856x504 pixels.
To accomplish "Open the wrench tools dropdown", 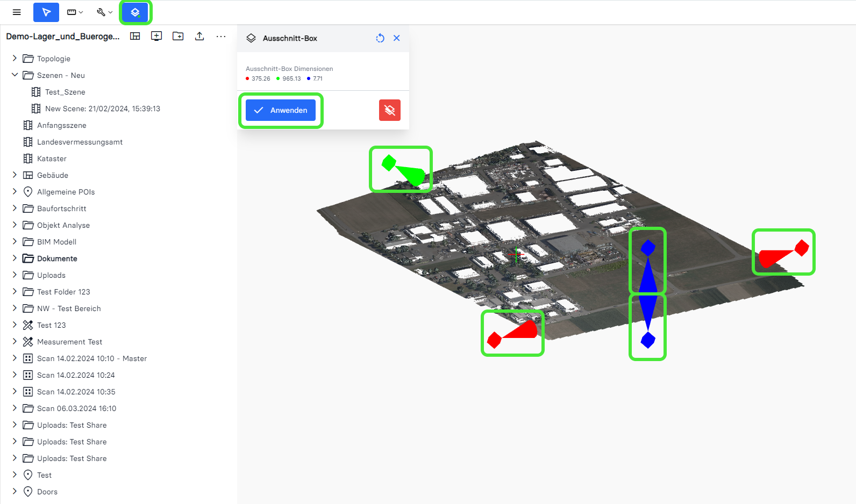I will [x=104, y=12].
